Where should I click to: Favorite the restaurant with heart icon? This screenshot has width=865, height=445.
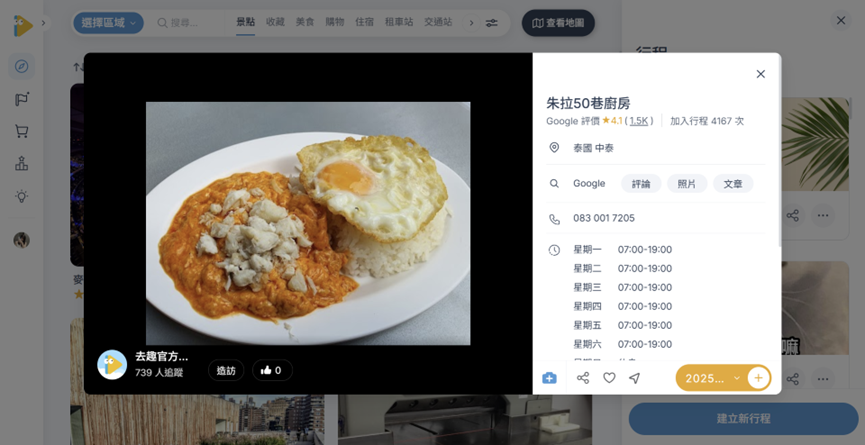pos(609,378)
